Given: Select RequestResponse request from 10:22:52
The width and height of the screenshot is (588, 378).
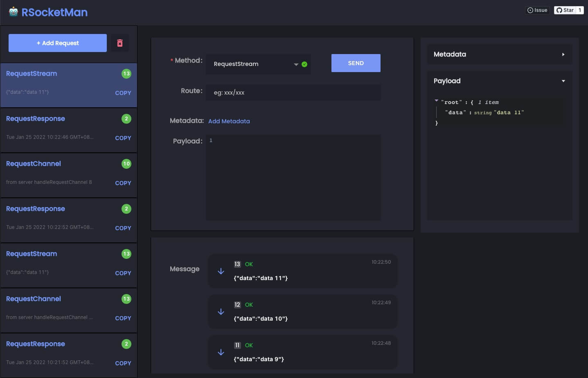Looking at the screenshot, I should click(x=69, y=220).
